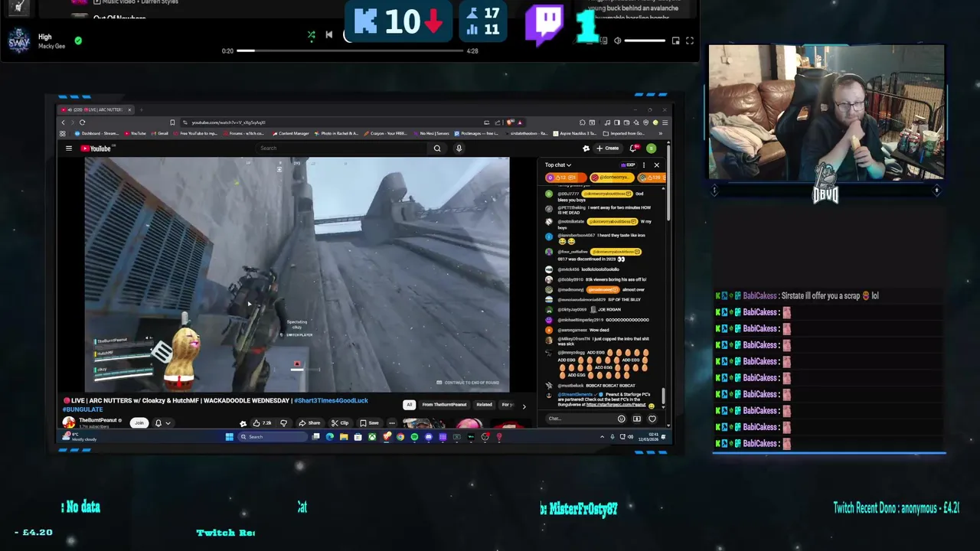980x551 pixels.
Task: Click the song title High
Action: click(x=44, y=37)
